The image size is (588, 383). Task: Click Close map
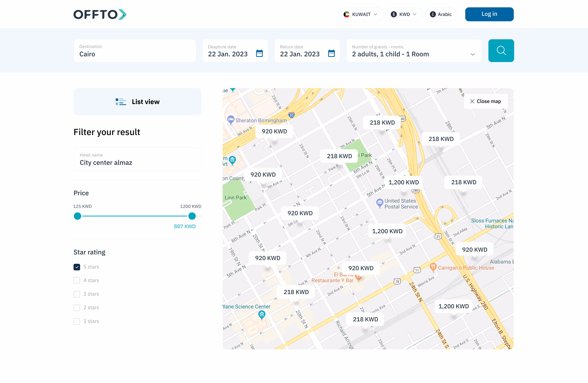coord(486,101)
